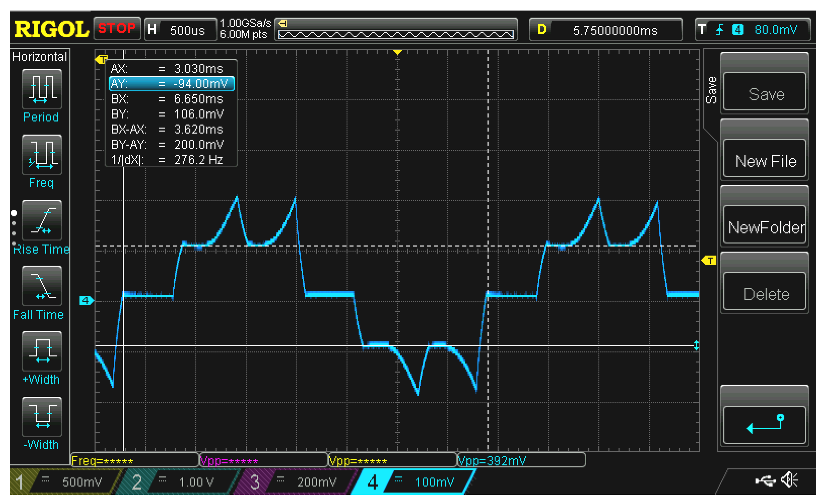Viewport: 823px width, 504px height.
Task: Select the -Width measurement icon
Action: click(42, 416)
